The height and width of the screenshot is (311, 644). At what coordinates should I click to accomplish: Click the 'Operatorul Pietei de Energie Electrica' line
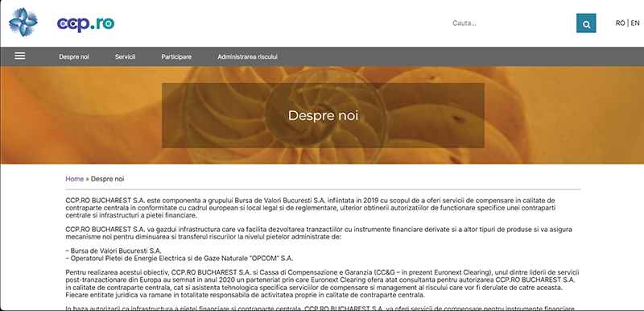[180, 258]
